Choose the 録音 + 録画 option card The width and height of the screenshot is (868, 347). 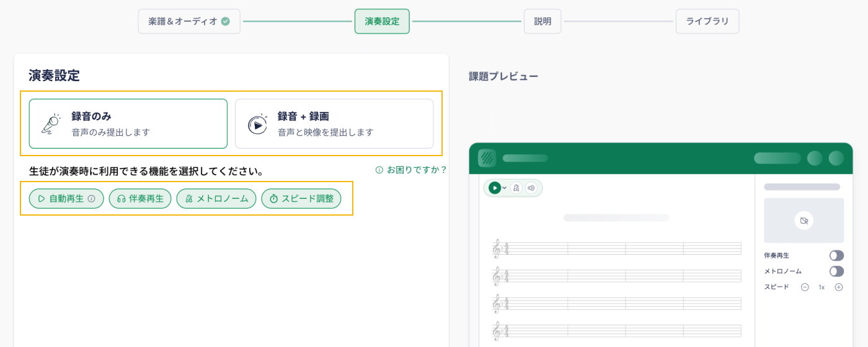[334, 124]
